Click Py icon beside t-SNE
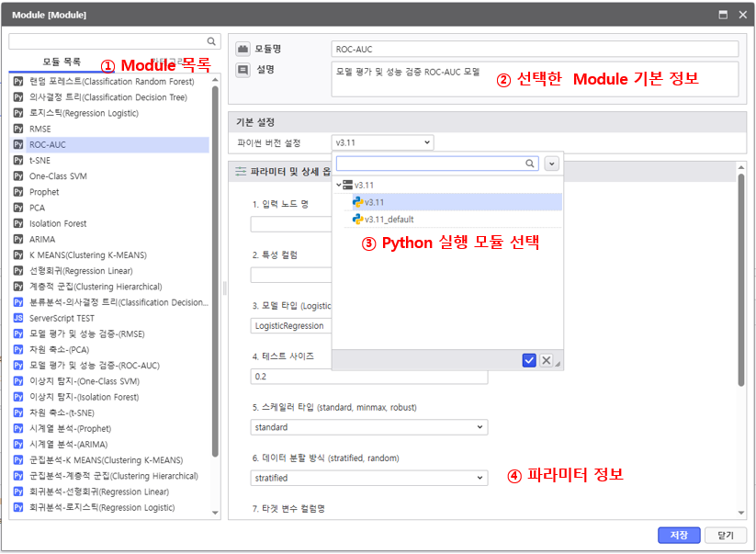The height and width of the screenshot is (554, 756). tap(18, 160)
